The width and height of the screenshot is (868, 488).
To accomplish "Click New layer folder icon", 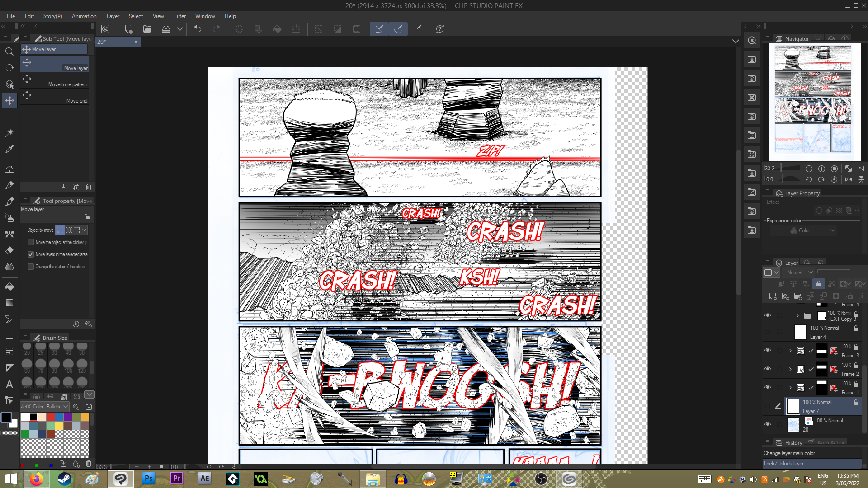I will pos(798,296).
